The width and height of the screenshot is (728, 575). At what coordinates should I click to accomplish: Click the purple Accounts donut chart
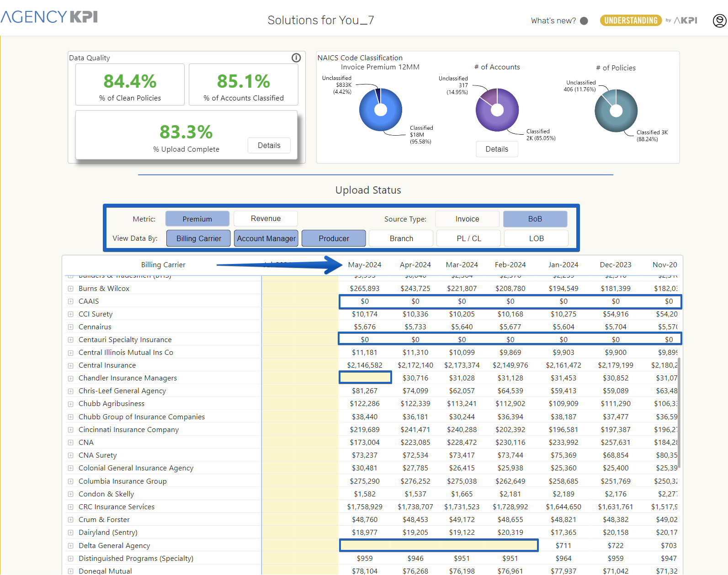tap(497, 110)
